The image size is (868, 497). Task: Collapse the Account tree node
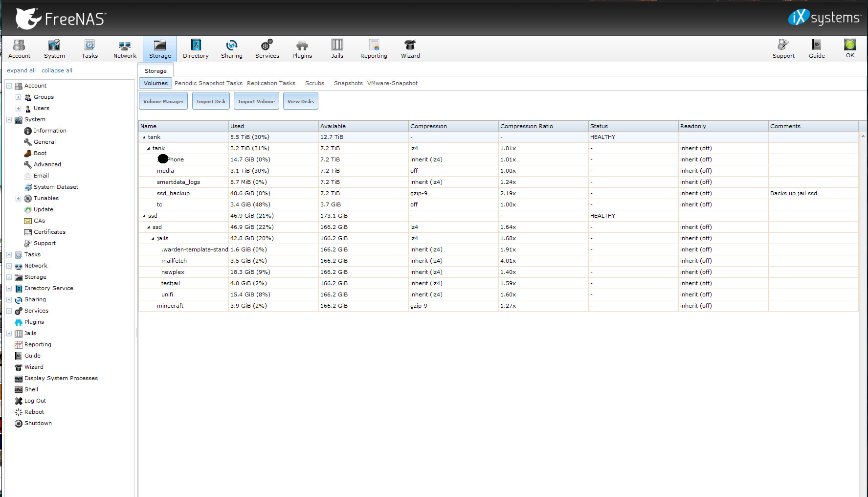click(x=9, y=86)
